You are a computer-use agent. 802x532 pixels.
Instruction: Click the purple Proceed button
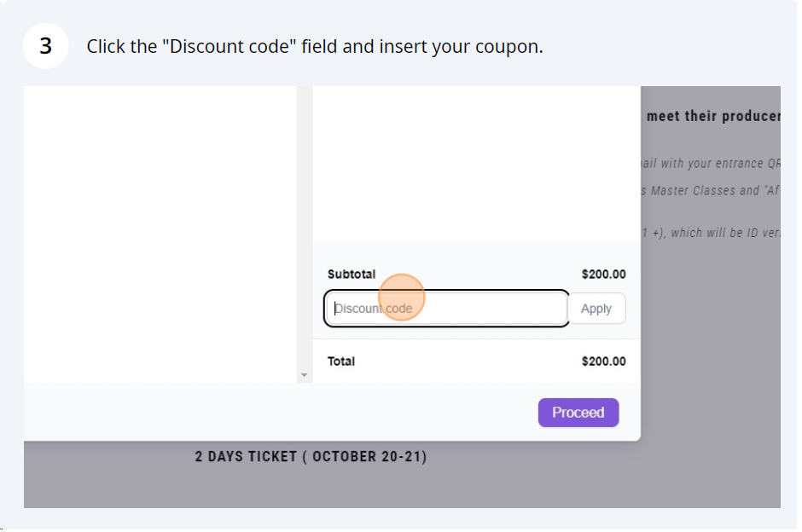(578, 413)
